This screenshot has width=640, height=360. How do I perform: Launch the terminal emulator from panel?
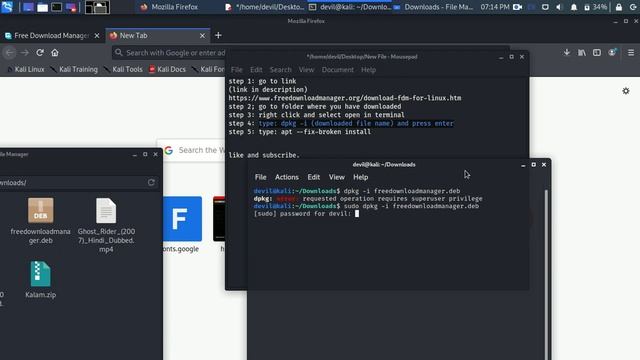point(57,7)
